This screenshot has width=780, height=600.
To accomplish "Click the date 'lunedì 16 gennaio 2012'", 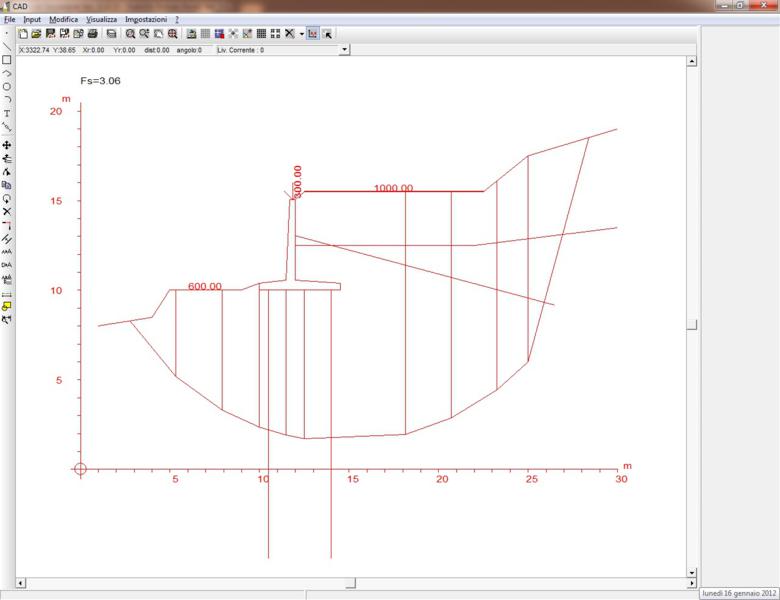I will [x=739, y=593].
